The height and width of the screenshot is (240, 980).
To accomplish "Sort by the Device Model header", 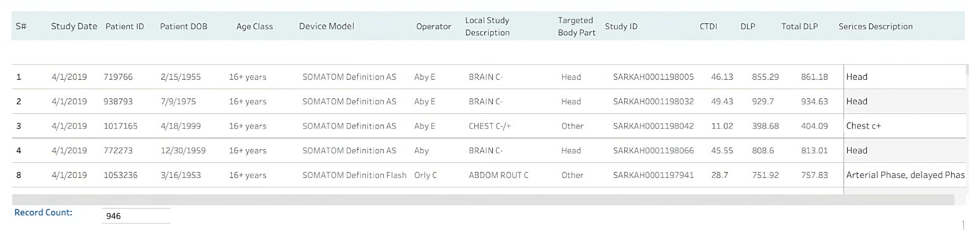I will click(326, 26).
